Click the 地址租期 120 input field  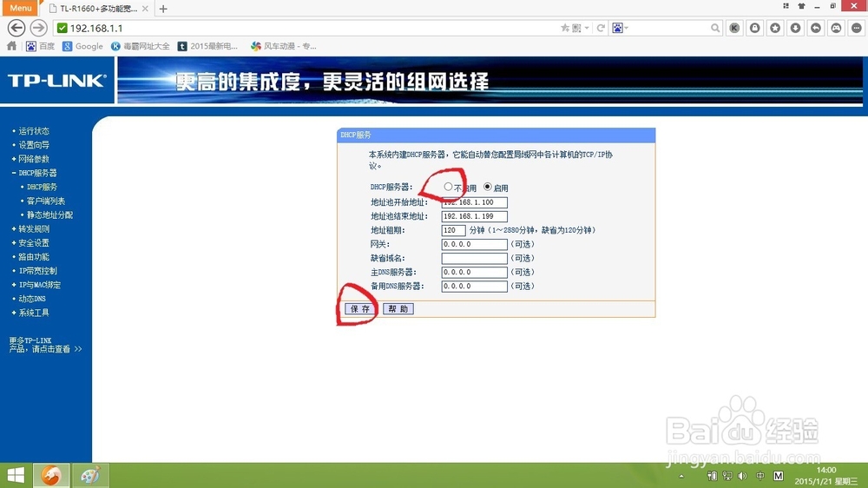click(453, 230)
